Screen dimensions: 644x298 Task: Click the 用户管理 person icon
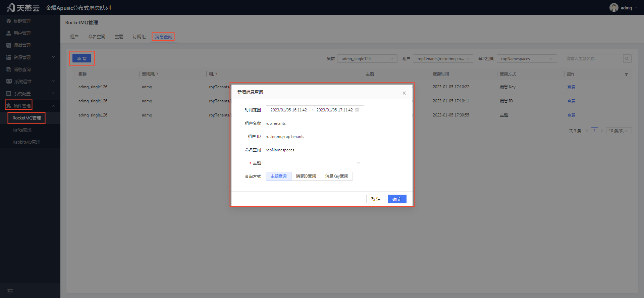[x=9, y=33]
